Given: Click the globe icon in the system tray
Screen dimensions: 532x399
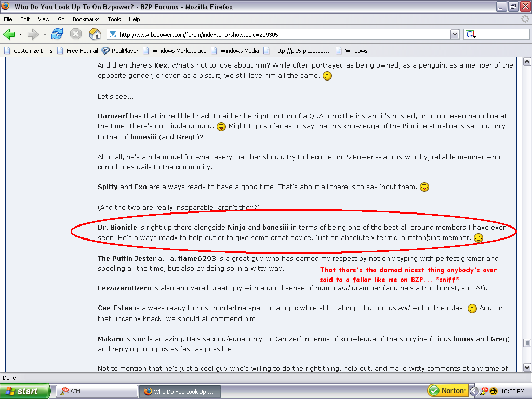Looking at the screenshot, I should tap(494, 391).
